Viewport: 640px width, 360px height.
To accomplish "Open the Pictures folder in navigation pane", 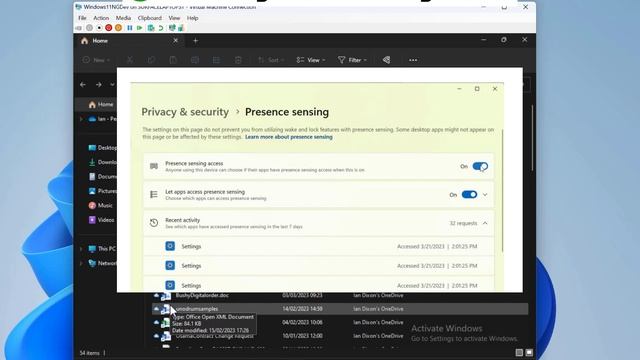I will [102, 191].
